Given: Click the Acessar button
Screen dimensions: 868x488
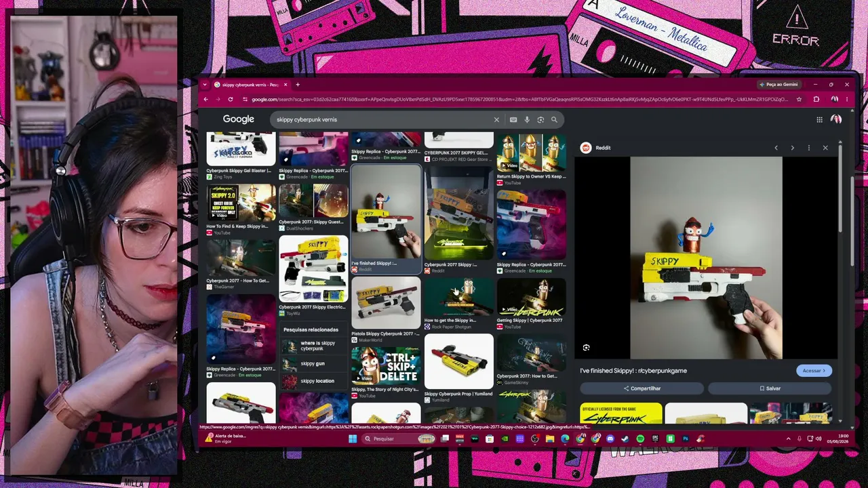Looking at the screenshot, I should click(814, 371).
